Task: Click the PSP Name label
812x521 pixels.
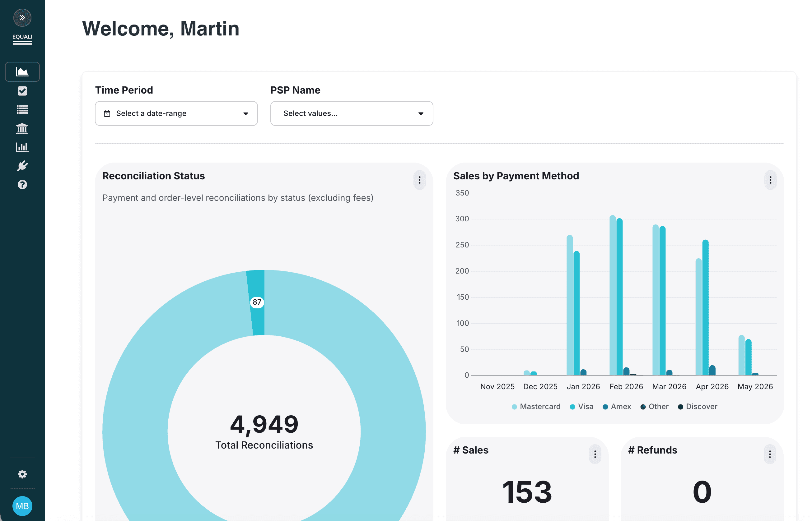Action: point(295,90)
